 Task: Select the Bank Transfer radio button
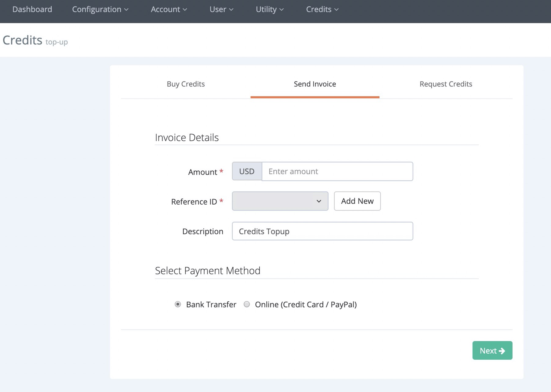click(178, 304)
